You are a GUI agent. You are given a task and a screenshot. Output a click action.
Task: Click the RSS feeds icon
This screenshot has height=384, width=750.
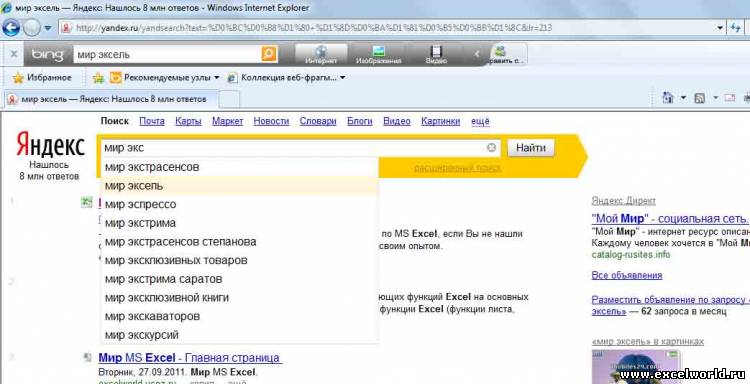point(700,99)
